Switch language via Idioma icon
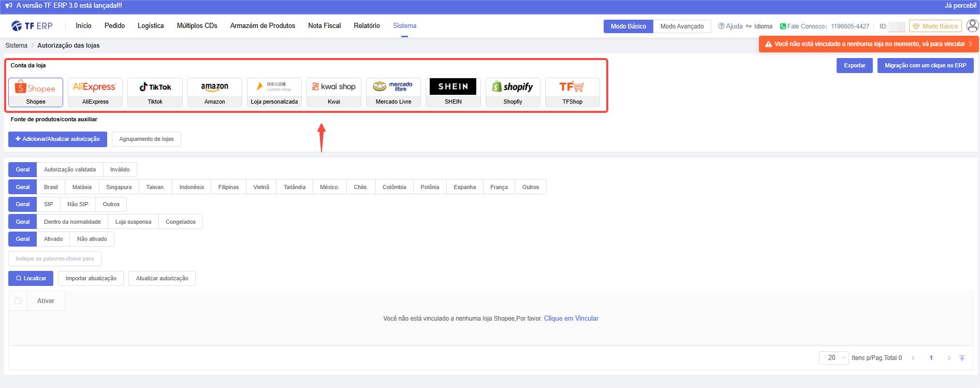This screenshot has height=388, width=980. click(748, 26)
